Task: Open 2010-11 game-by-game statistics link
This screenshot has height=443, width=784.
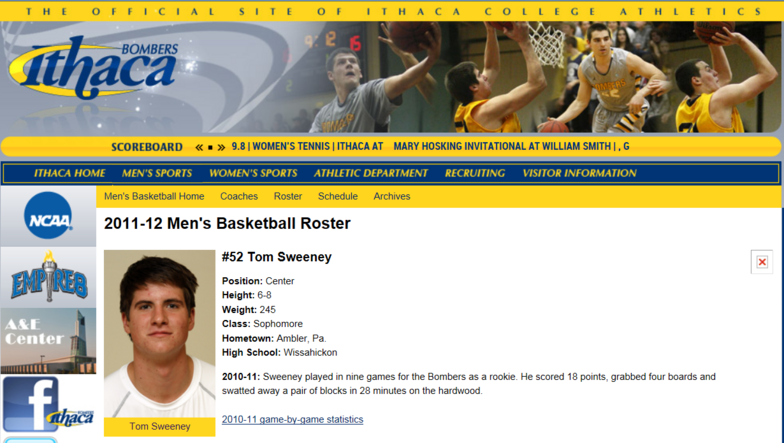Action: click(292, 420)
